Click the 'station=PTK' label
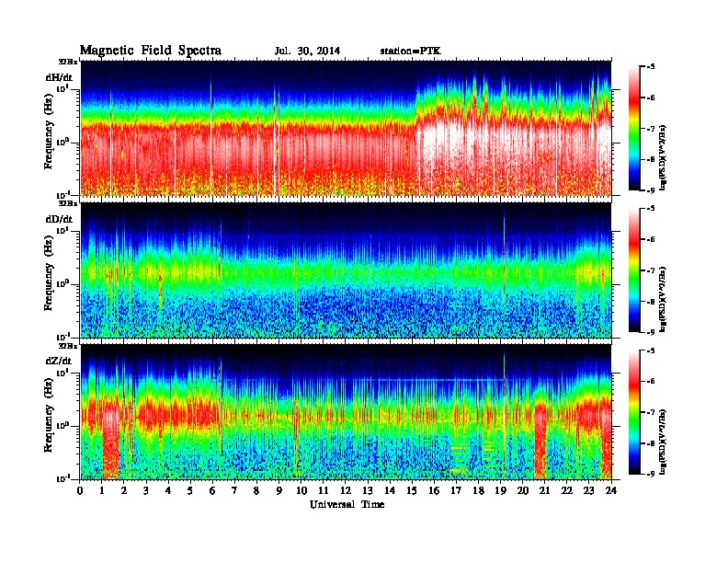 click(x=411, y=52)
